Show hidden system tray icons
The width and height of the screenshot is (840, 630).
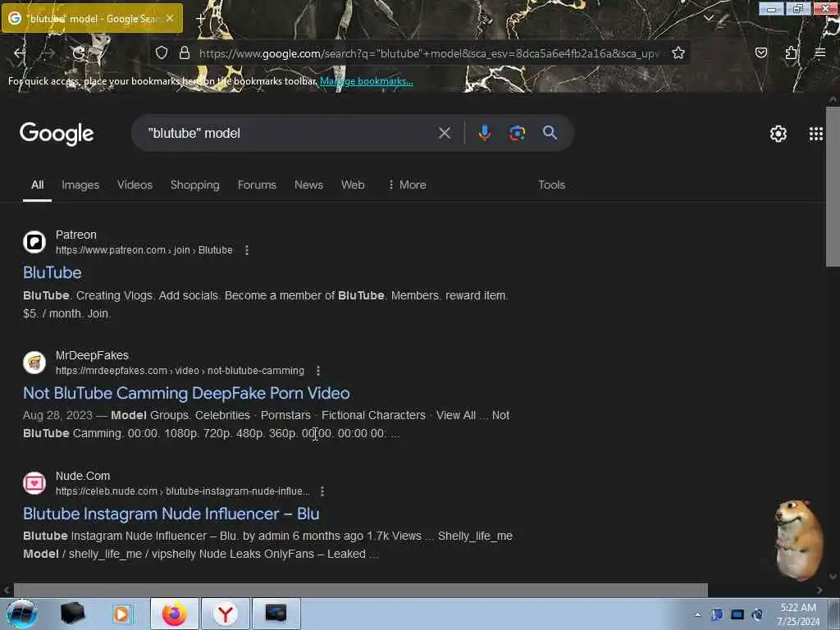point(697,614)
